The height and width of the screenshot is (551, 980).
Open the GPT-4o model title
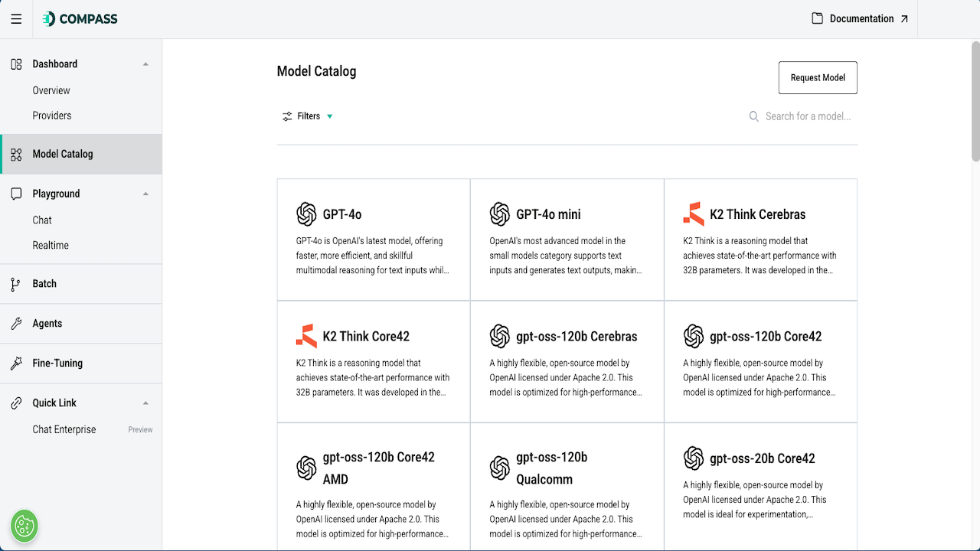tap(342, 214)
